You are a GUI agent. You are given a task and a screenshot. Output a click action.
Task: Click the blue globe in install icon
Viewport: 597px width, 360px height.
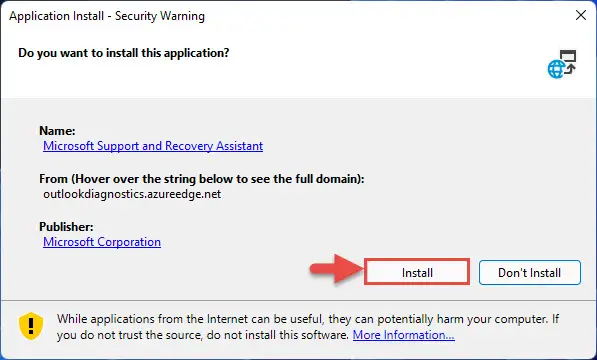pyautogui.click(x=556, y=70)
